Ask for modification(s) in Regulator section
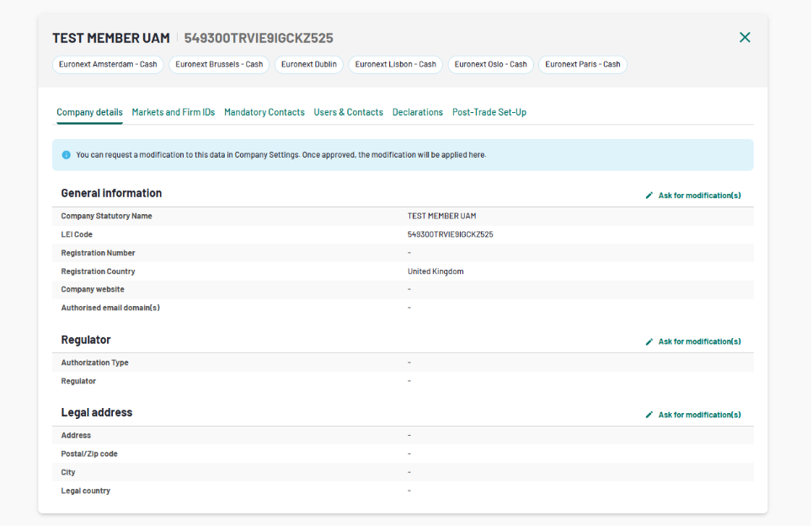The width and height of the screenshot is (812, 526). point(700,341)
